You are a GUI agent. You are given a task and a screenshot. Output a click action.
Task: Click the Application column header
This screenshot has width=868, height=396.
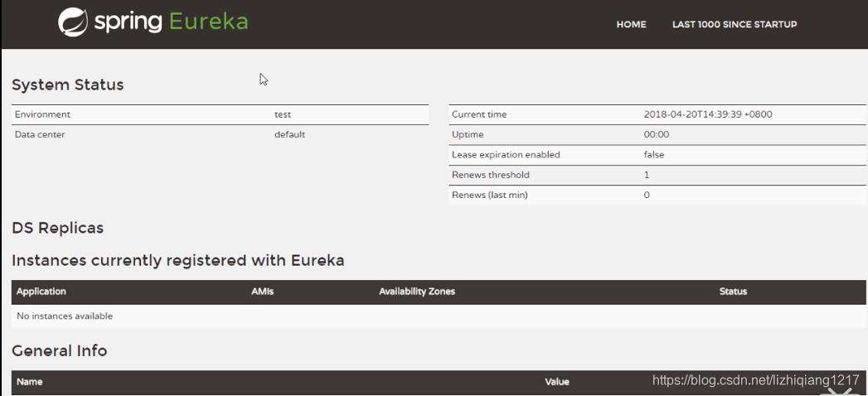point(41,292)
